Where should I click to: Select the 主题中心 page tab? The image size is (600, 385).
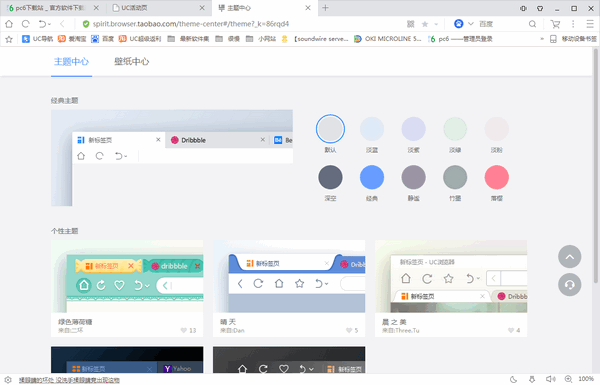[x=71, y=61]
